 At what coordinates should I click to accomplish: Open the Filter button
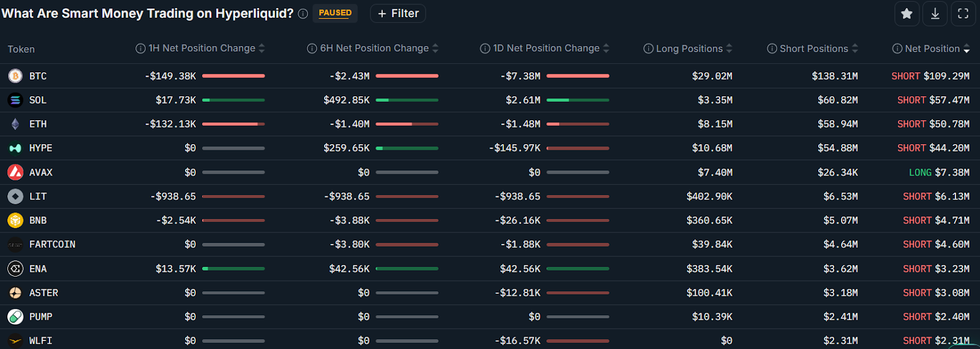(398, 13)
